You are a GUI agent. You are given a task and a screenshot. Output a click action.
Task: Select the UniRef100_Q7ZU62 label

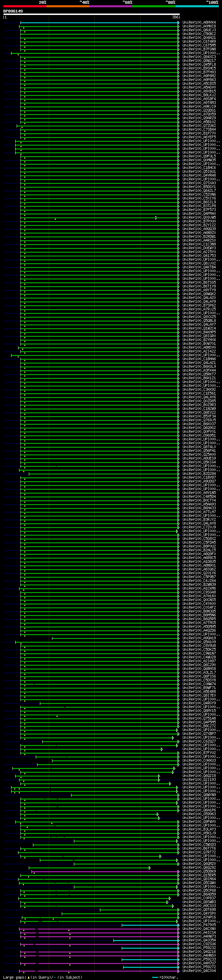coord(199,125)
